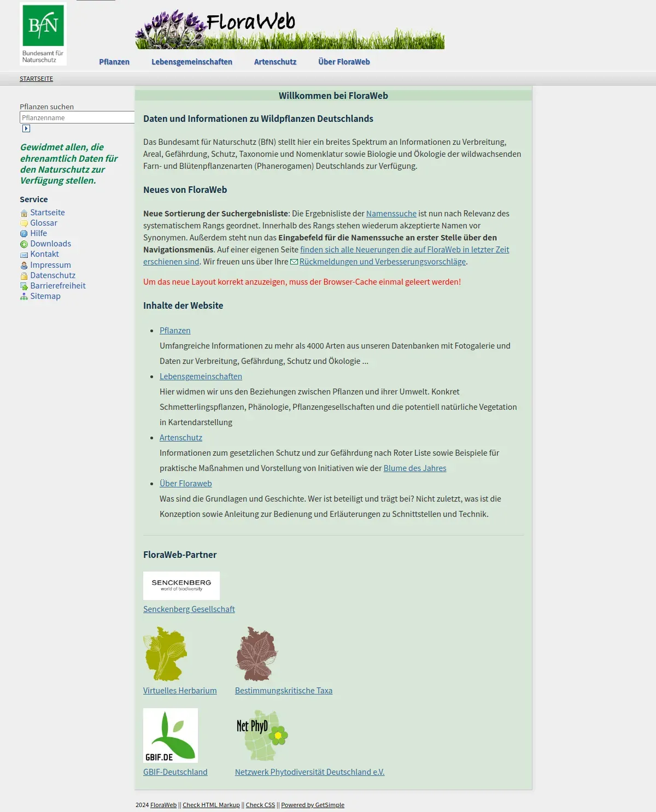Open Kontakt from the Service list

click(44, 254)
